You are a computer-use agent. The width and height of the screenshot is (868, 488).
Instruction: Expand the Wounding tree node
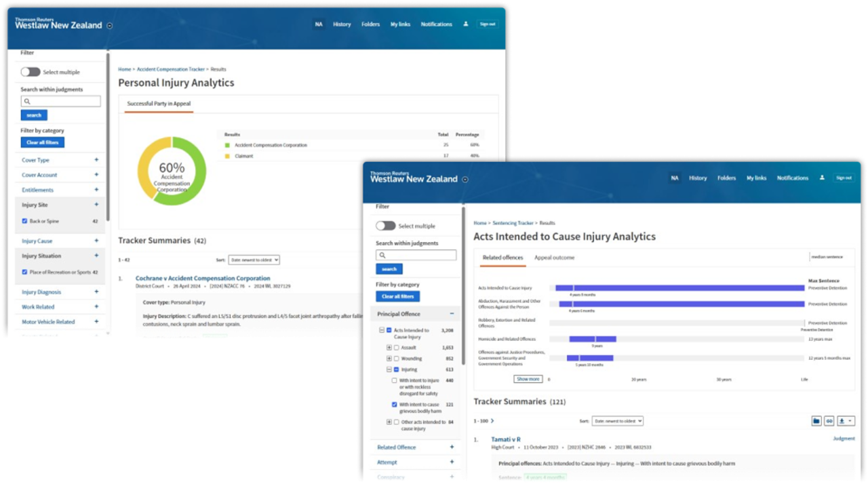[x=389, y=359]
